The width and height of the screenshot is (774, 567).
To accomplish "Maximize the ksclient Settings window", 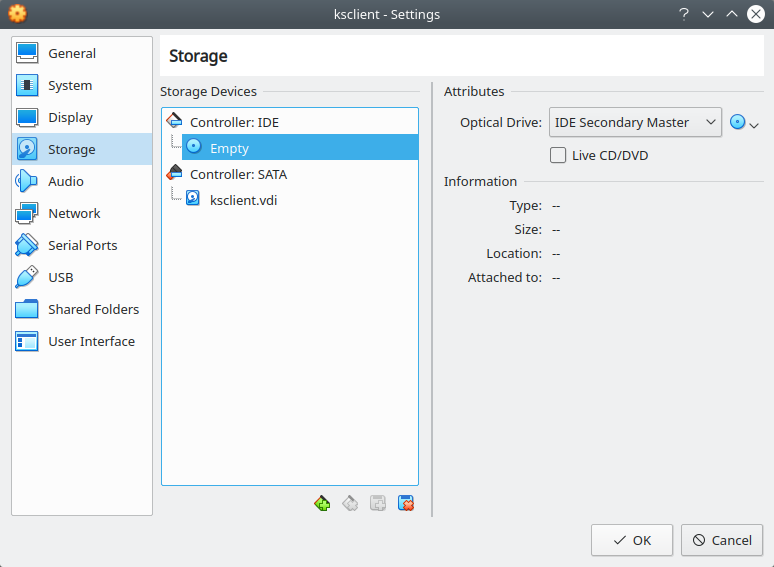I will [x=732, y=14].
